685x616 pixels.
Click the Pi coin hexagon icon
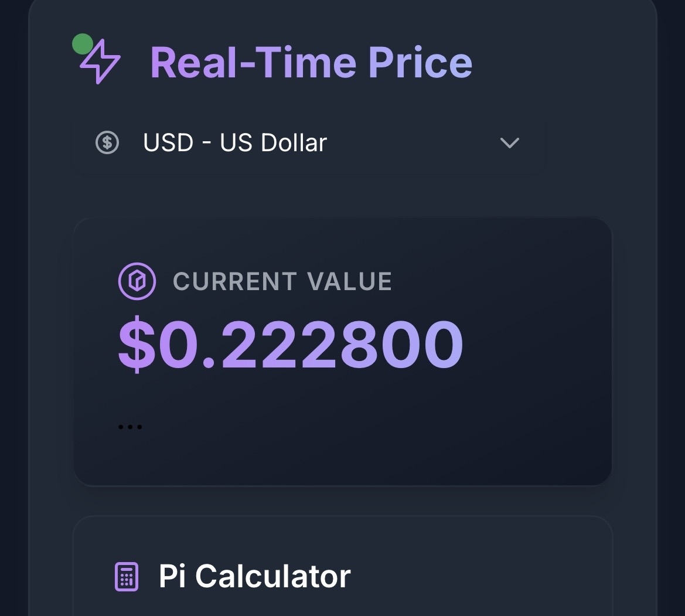(x=137, y=281)
